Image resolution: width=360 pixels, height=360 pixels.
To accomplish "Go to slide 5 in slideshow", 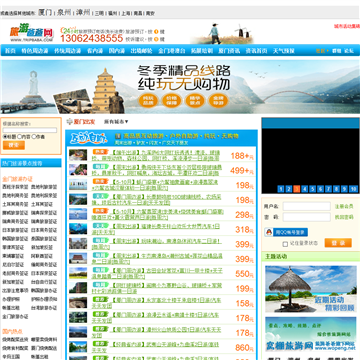I will click(x=313, y=189).
